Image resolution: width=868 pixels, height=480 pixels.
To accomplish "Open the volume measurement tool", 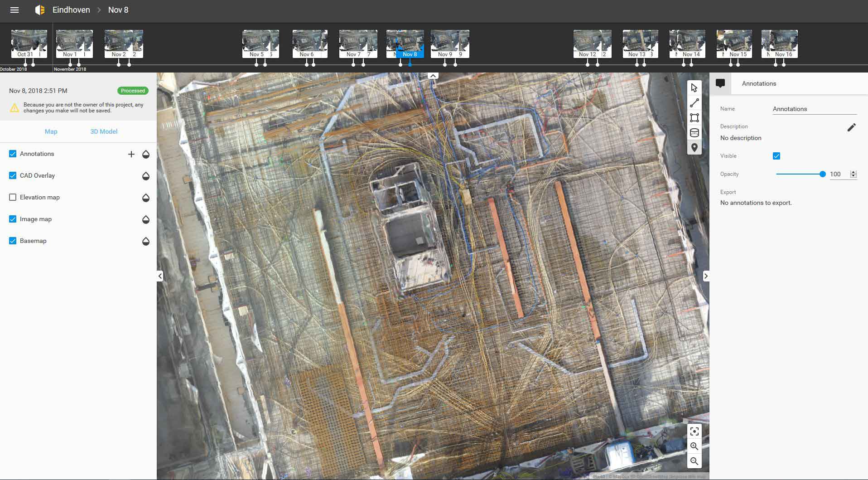I will (x=694, y=132).
